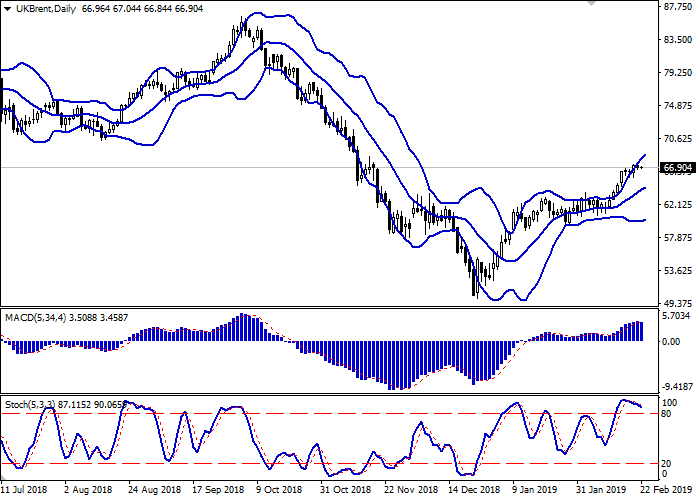Viewport: 696px width, 500px height.
Task: Click the 9 Oct 2018 date label
Action: pos(276,491)
